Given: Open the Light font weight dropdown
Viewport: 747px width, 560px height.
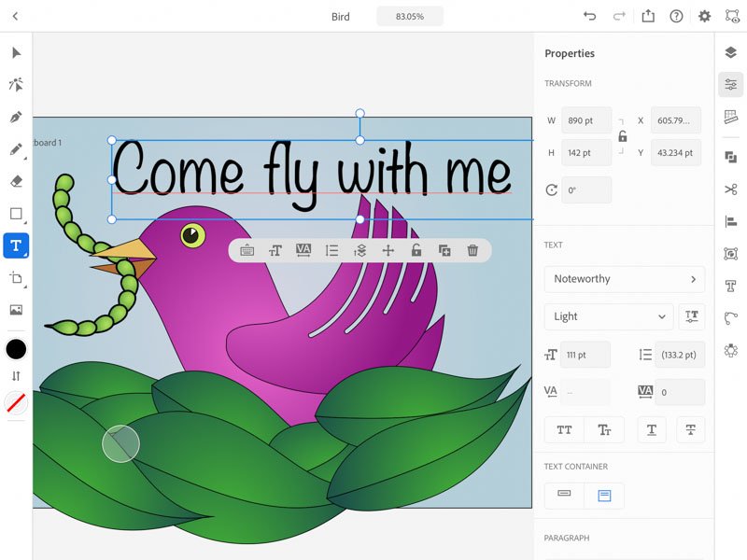Looking at the screenshot, I should click(608, 316).
